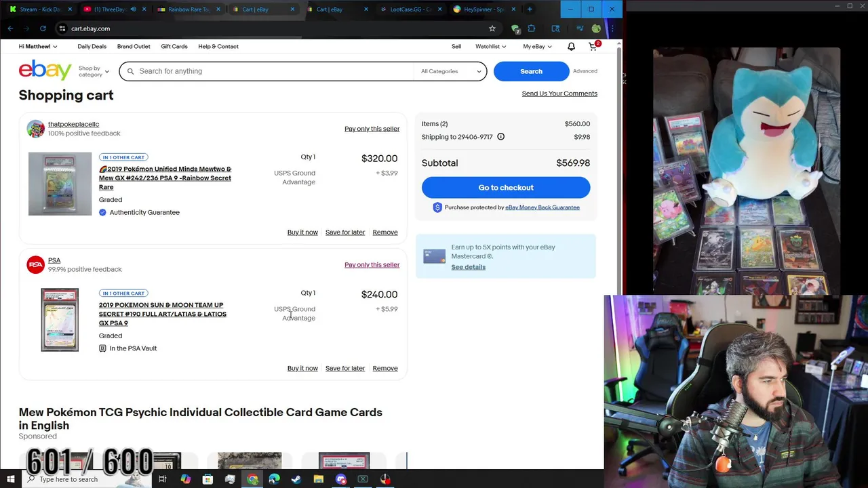Open Daily Deals

(92, 47)
